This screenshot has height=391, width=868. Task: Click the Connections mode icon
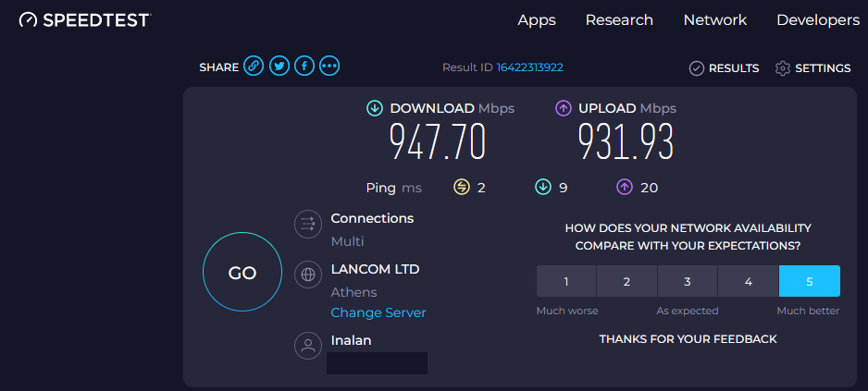308,224
